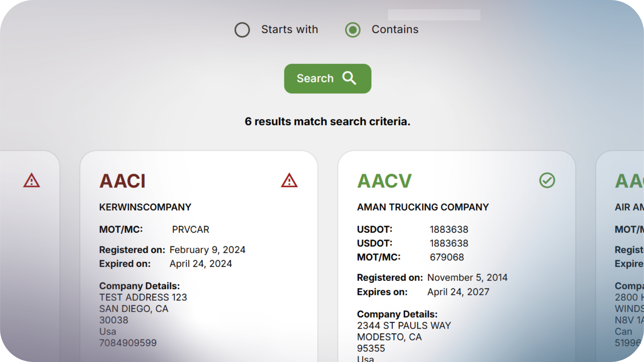Click the blurred search input field at the top
The image size is (644, 362).
[434, 14]
